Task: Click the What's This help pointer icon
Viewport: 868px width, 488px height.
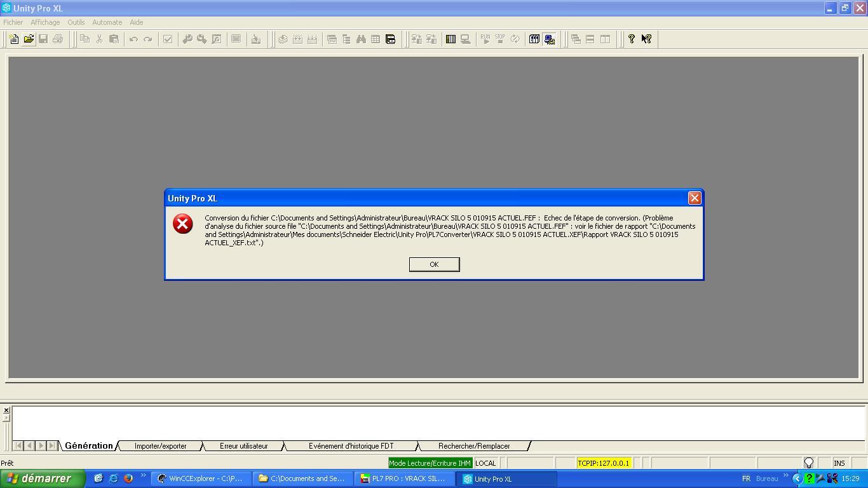Action: 646,39
